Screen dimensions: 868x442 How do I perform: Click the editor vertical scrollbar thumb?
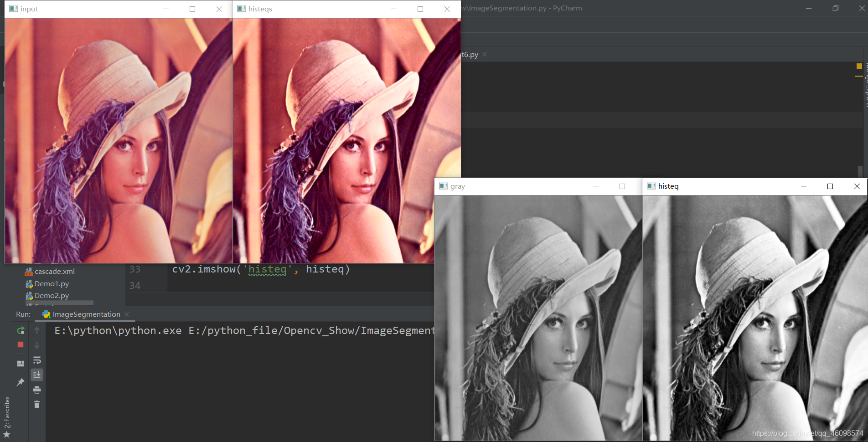[x=860, y=171]
